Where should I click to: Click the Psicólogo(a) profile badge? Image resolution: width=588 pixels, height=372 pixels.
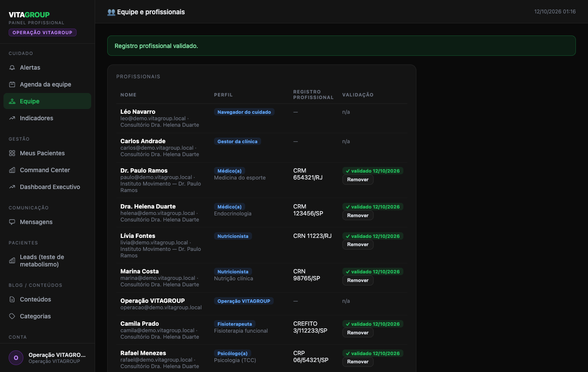click(232, 353)
